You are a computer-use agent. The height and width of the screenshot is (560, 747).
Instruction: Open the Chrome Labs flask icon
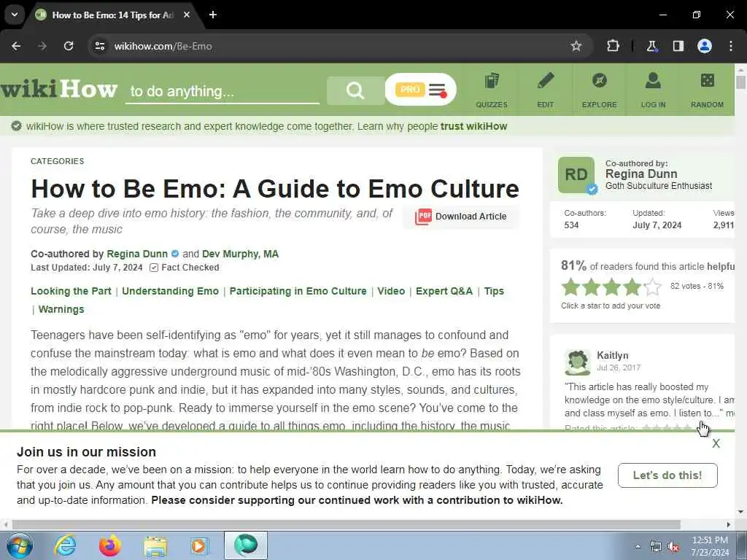pos(651,46)
